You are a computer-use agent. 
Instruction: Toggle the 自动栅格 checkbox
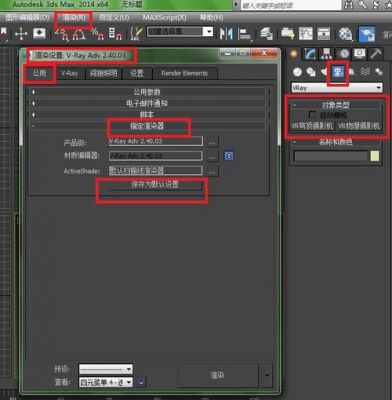(312, 115)
